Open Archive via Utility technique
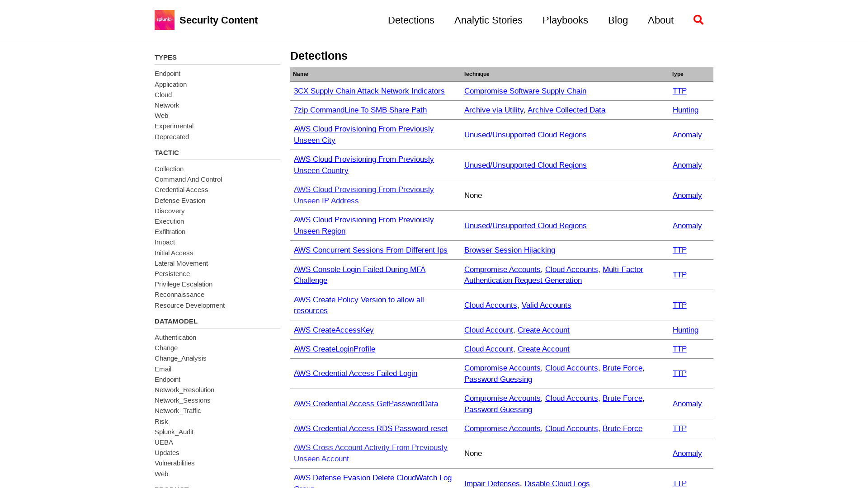This screenshot has height=488, width=868. click(x=494, y=110)
